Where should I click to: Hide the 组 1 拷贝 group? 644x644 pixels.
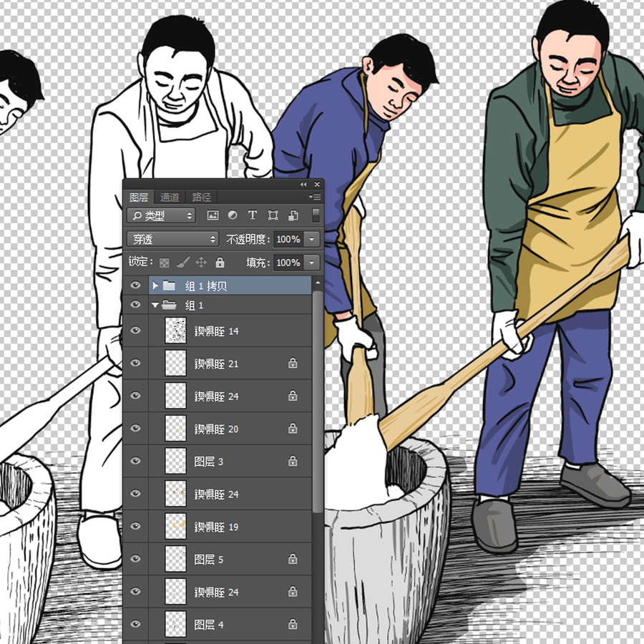pyautogui.click(x=135, y=285)
